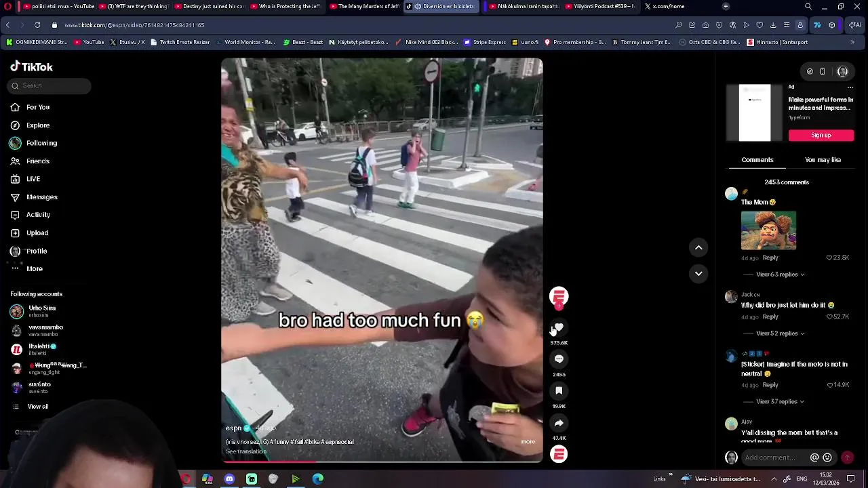Expand View 37 replies
The image size is (868, 488).
[x=780, y=401]
